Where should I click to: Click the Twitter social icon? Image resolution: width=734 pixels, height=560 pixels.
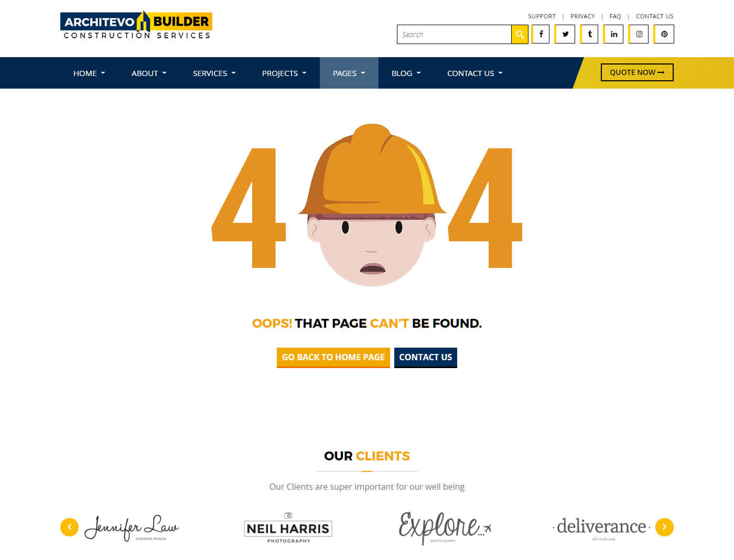click(565, 34)
